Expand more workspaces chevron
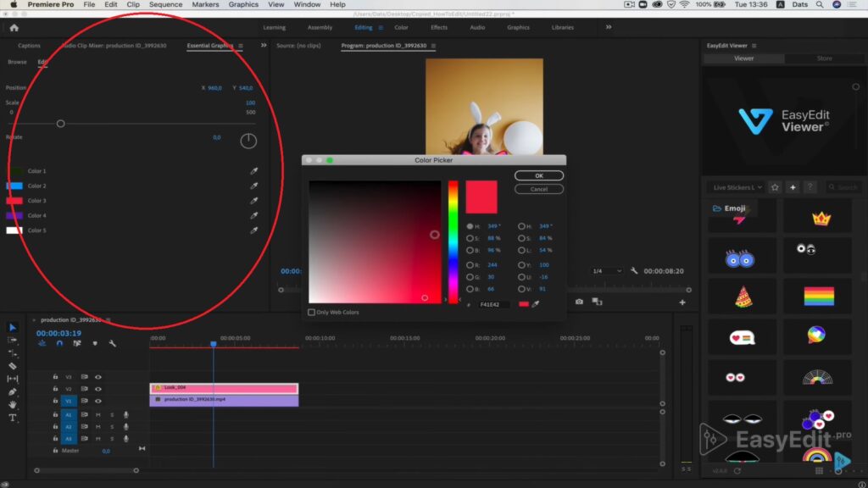The image size is (868, 488). [609, 27]
